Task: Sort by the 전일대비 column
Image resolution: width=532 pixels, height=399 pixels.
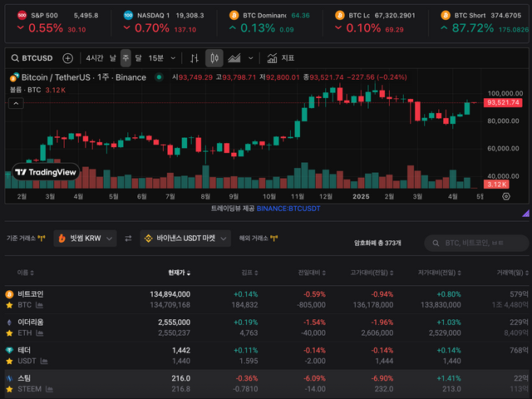Action: pos(312,273)
